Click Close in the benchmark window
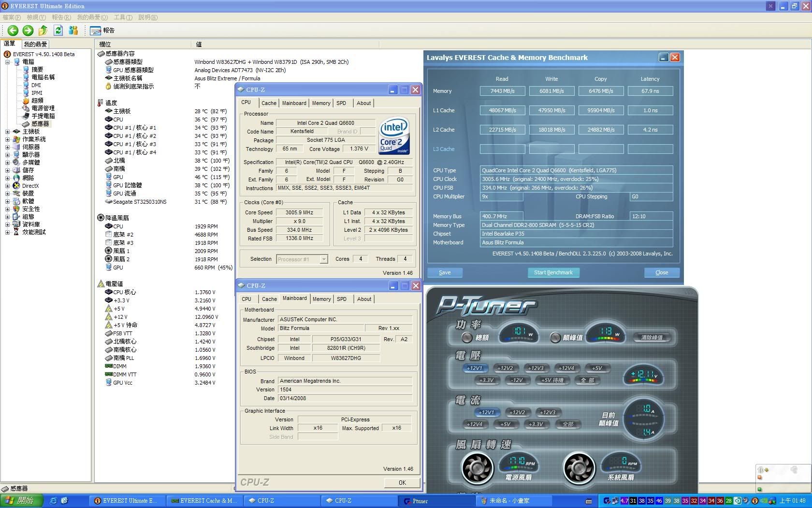The height and width of the screenshot is (508, 812). [x=662, y=272]
